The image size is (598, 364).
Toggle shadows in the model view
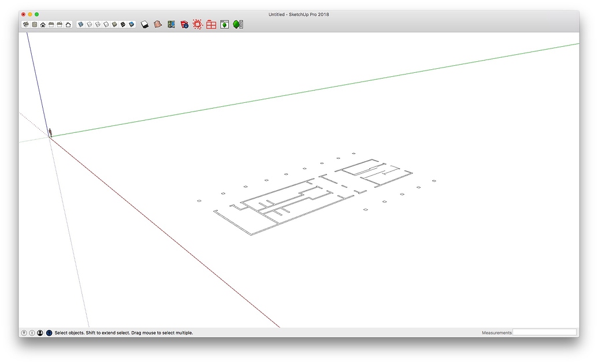pos(145,24)
